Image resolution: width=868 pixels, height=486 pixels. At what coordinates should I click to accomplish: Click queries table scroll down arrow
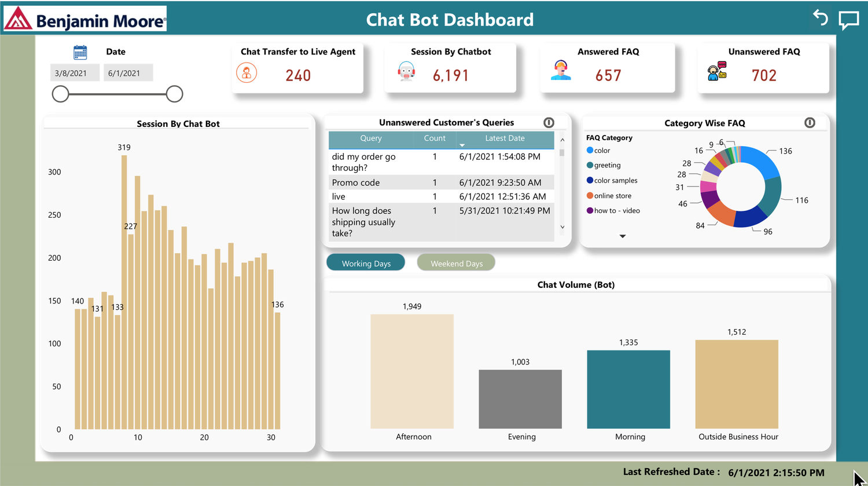tap(562, 226)
